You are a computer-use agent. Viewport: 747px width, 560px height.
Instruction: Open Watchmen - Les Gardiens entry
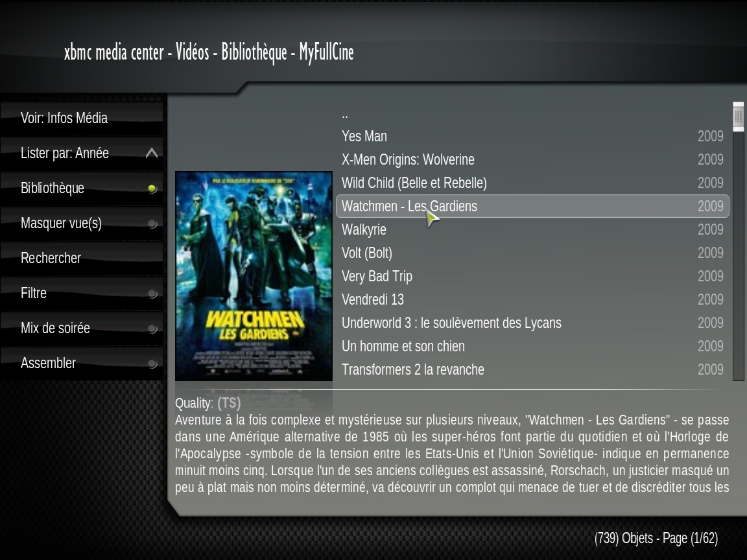tap(532, 206)
